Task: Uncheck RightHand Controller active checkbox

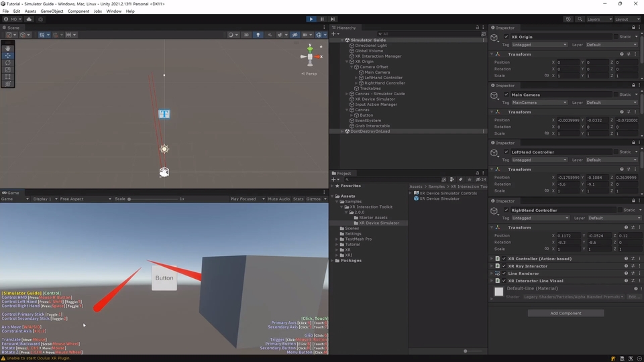Action: pos(506,210)
